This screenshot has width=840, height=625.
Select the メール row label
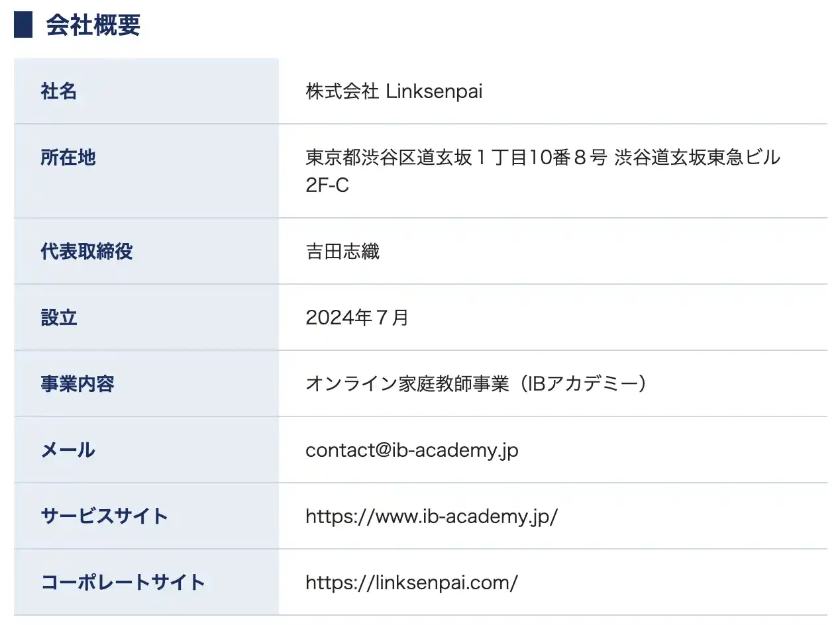[x=68, y=450]
